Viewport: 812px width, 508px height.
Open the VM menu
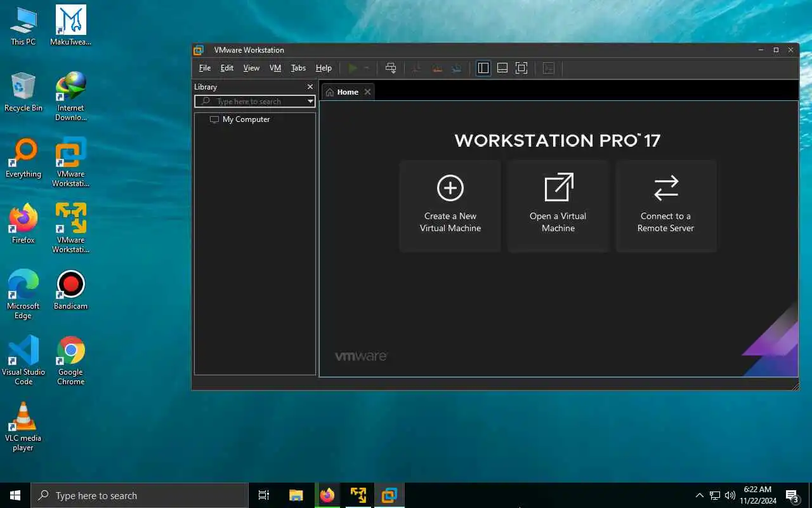(x=275, y=68)
